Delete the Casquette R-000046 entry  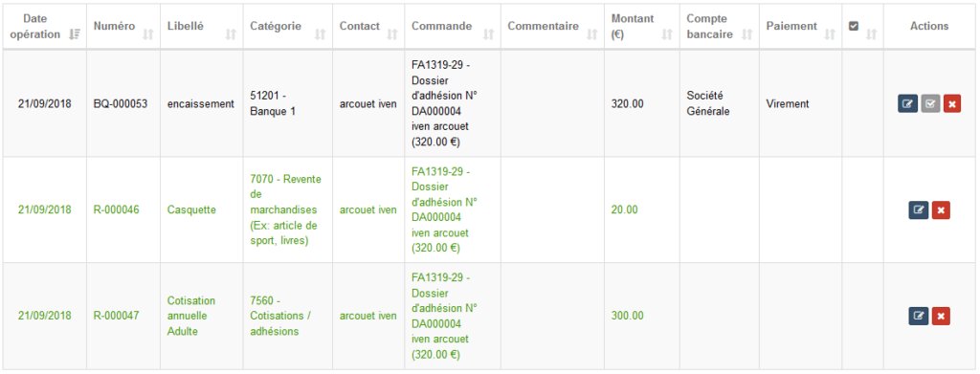tap(941, 209)
